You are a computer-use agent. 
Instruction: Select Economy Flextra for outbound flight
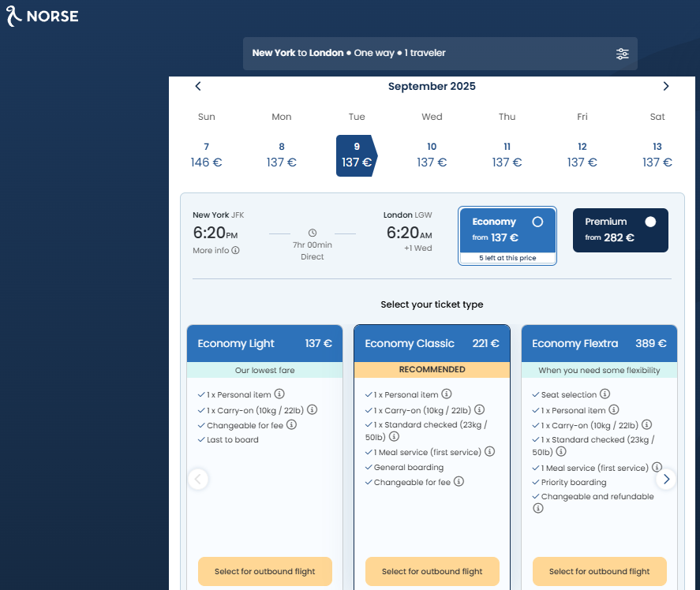pos(600,571)
